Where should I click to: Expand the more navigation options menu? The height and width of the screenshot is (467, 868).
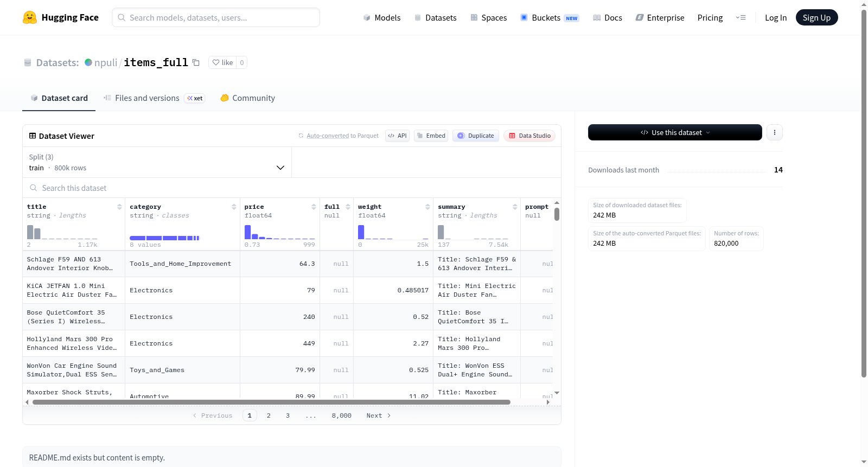tap(741, 18)
